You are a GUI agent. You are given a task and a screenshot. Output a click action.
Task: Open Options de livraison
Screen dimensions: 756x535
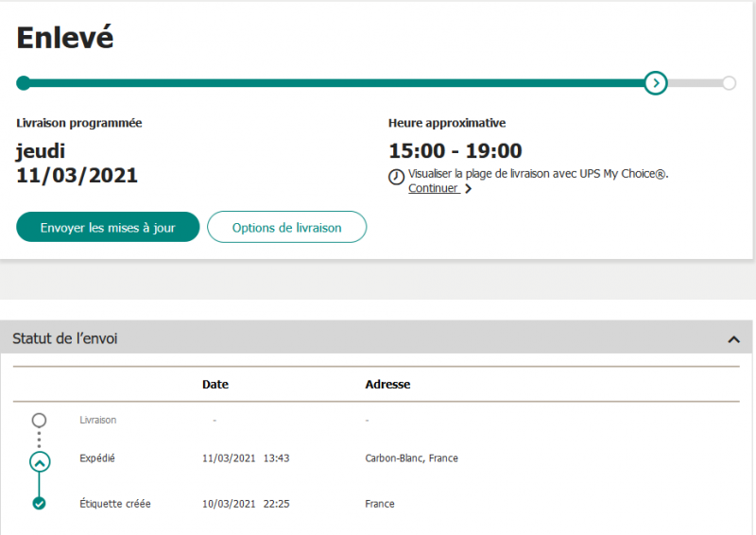click(286, 228)
